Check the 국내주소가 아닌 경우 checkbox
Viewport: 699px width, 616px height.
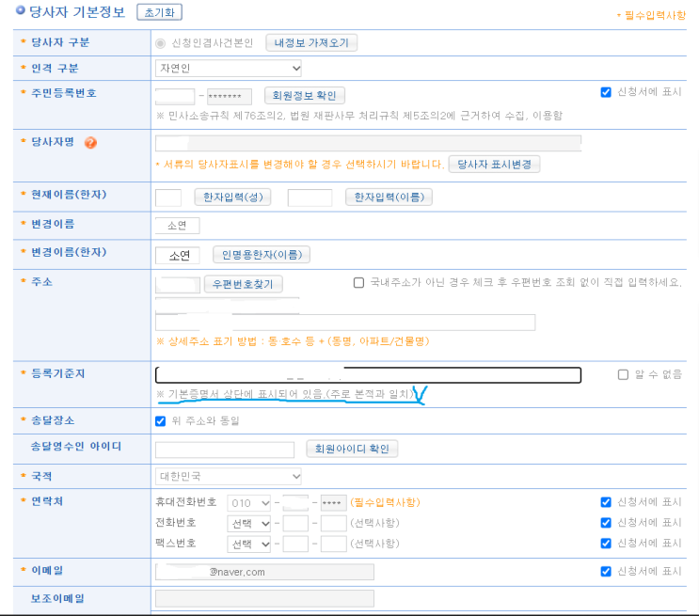coord(358,283)
